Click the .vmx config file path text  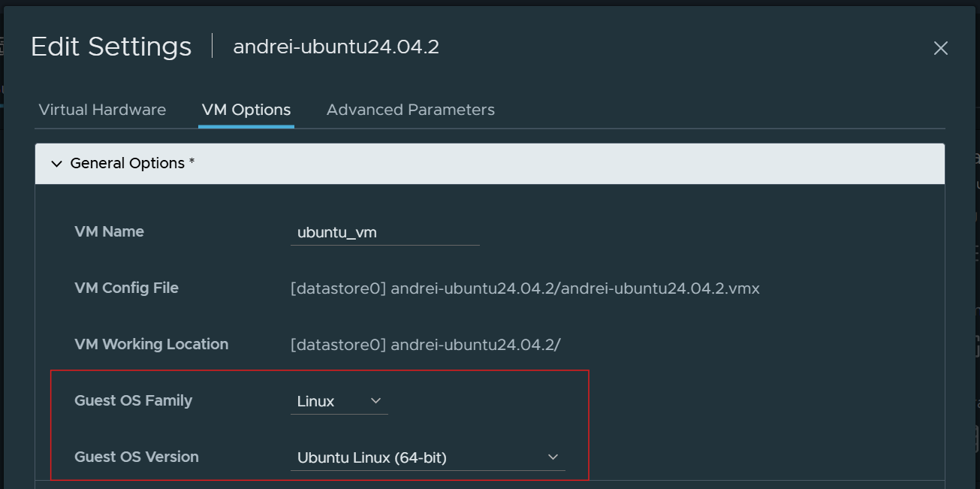click(x=525, y=288)
